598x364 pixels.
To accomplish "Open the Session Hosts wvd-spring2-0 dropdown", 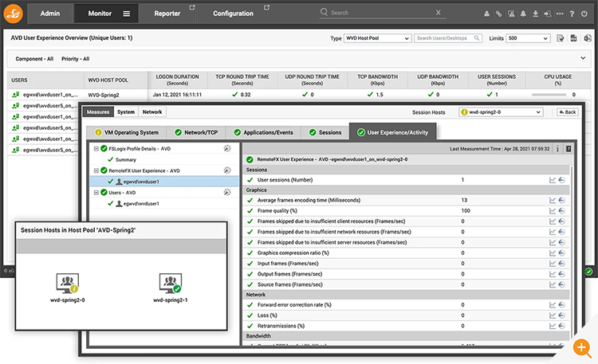I will click(501, 112).
